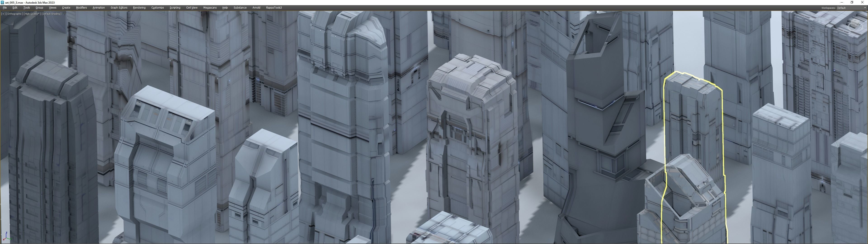Open the Help menu
This screenshot has width=868, height=244.
click(x=225, y=7)
